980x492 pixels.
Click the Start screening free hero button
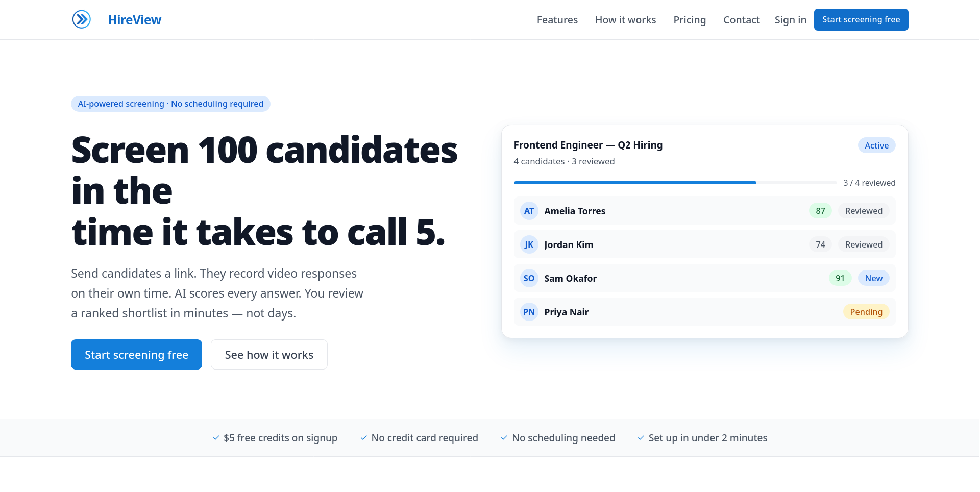(136, 354)
